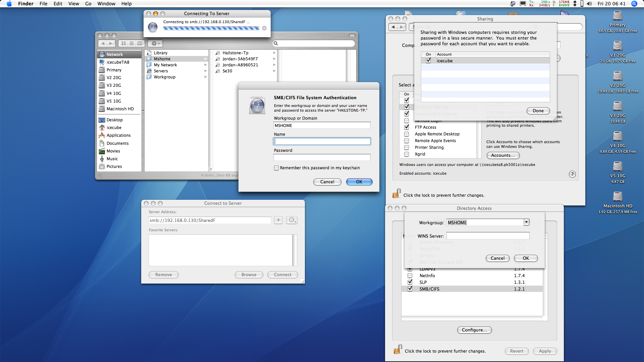Screen dimensions: 644x362
Task: Enable Printer Sharing service
Action: [x=407, y=147]
